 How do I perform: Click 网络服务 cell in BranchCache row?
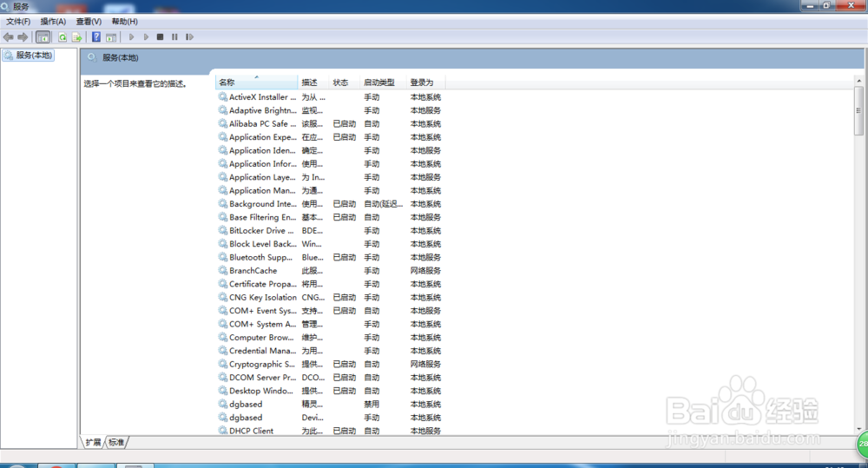click(425, 270)
